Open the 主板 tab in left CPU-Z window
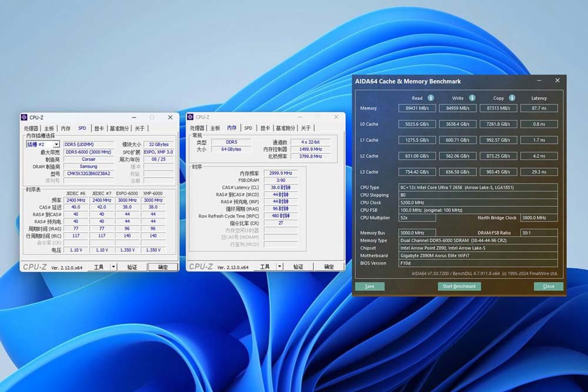Image resolution: width=588 pixels, height=392 pixels. (49, 128)
